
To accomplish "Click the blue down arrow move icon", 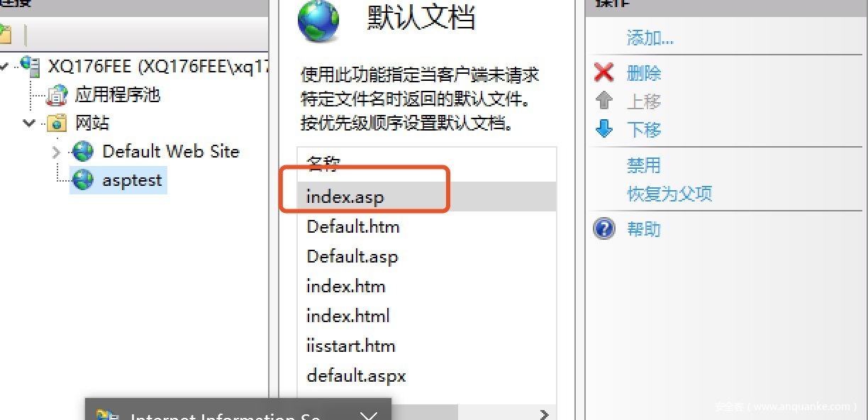I will (x=603, y=130).
